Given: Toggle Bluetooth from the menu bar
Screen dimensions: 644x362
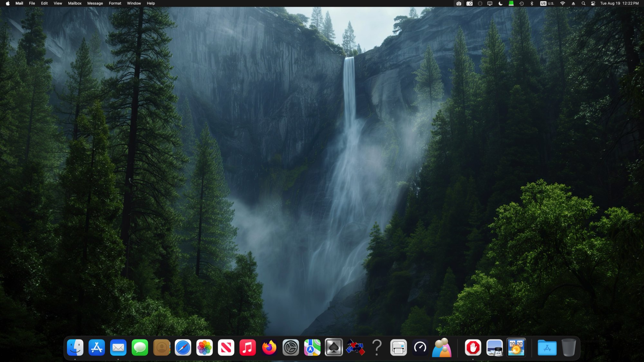Looking at the screenshot, I should click(x=532, y=4).
